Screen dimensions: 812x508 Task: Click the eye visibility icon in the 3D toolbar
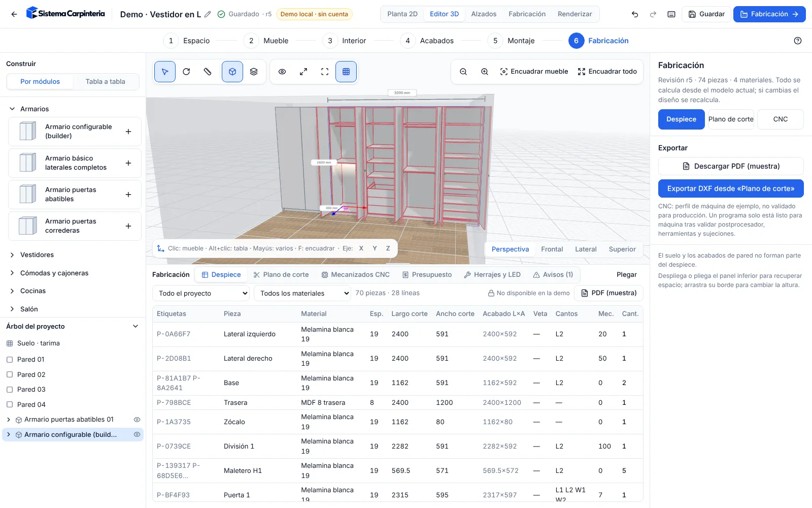click(x=282, y=72)
